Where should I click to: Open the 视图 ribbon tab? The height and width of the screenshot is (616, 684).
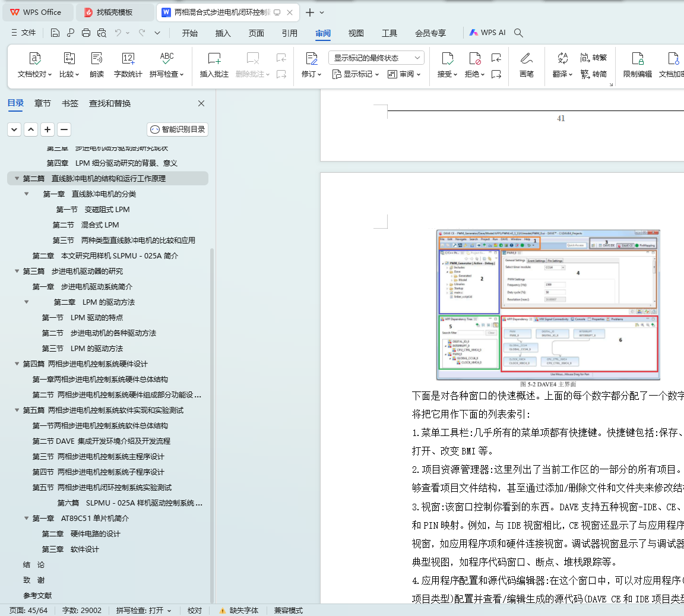point(356,33)
